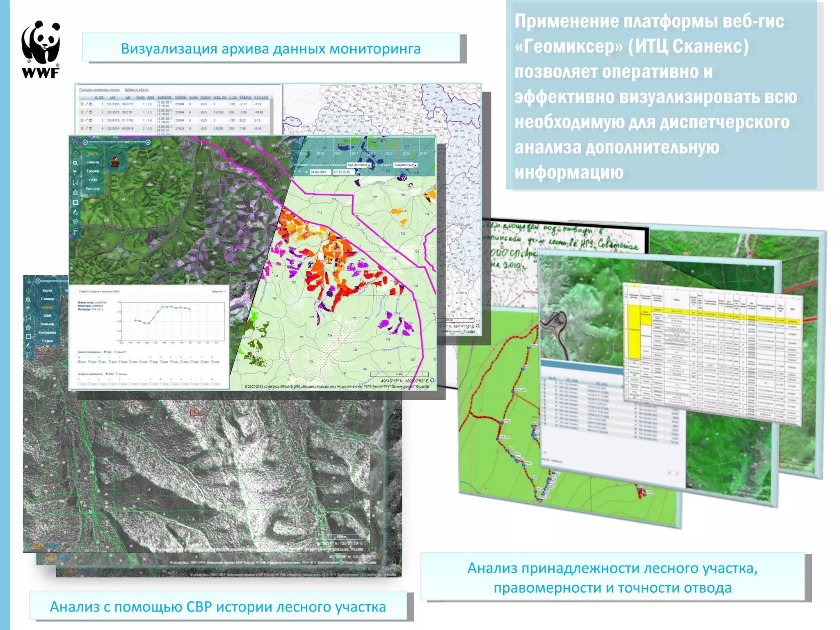The width and height of the screenshot is (840, 630).
Task: Collapse the NDVI chart panel via Свернуть
Action: [217, 292]
